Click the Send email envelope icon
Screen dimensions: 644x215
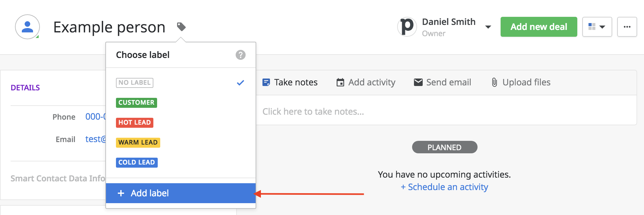tap(418, 82)
